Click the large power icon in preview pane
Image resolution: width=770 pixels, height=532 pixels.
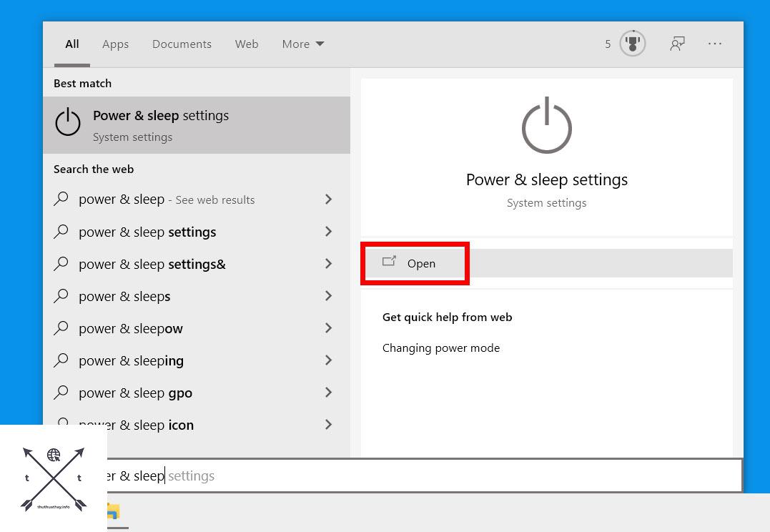547,127
